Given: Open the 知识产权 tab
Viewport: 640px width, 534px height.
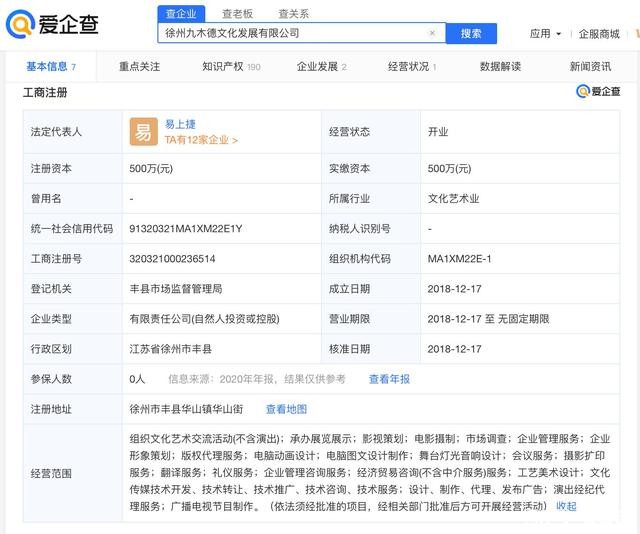Looking at the screenshot, I should pos(231,67).
